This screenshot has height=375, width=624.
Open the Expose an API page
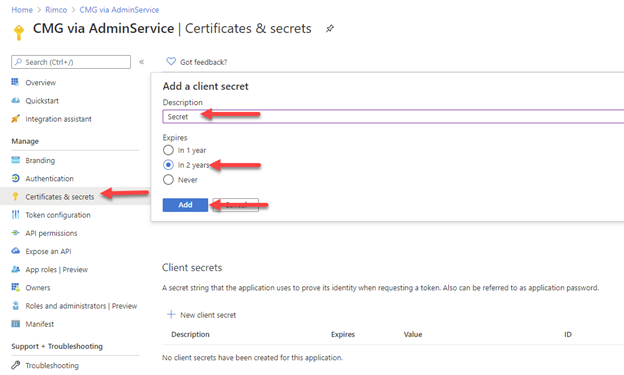(x=48, y=251)
